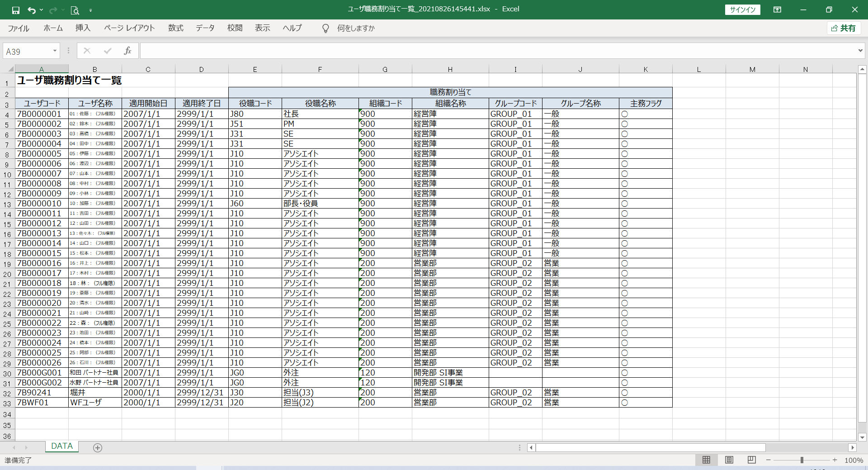Click the 2999/12/31 cell in row 32
This screenshot has height=470, width=868.
pos(202,393)
